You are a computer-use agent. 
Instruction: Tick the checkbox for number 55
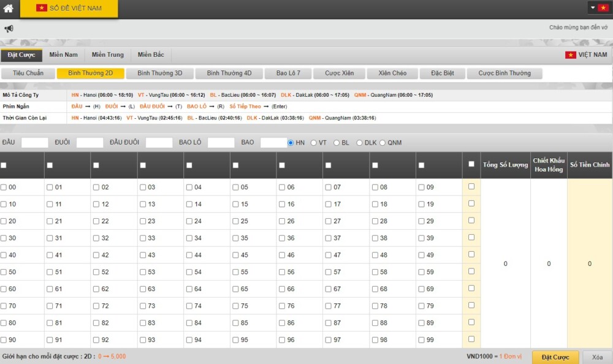point(236,272)
